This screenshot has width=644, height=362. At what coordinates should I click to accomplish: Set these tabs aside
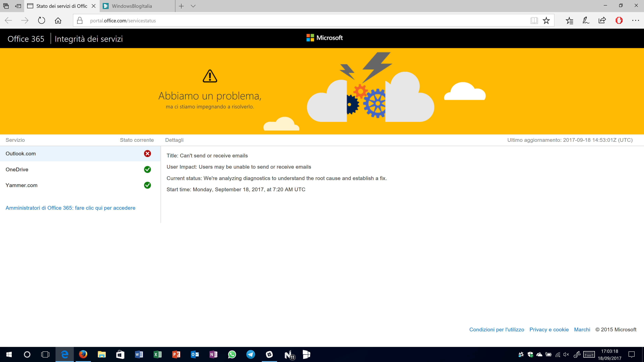coord(18,6)
